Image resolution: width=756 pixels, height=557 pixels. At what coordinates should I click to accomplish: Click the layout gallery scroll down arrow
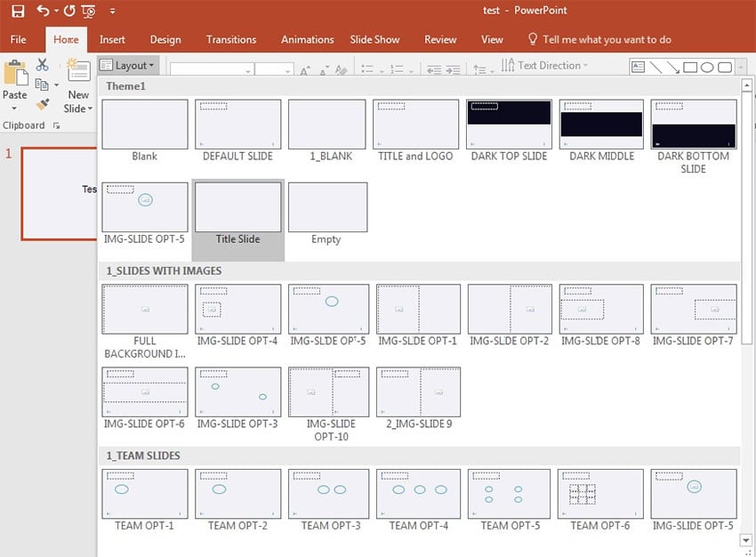746,539
